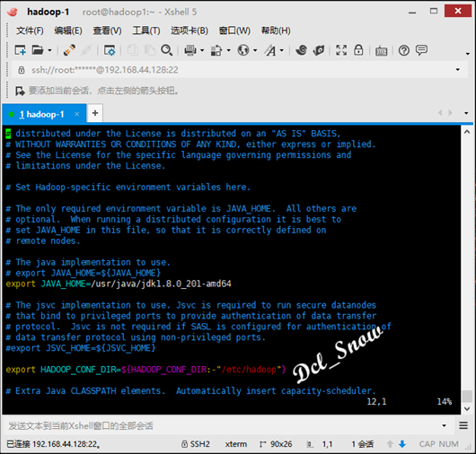Image resolution: width=476 pixels, height=454 pixels.
Task: Click the add current session arrow icon
Action: (x=20, y=91)
